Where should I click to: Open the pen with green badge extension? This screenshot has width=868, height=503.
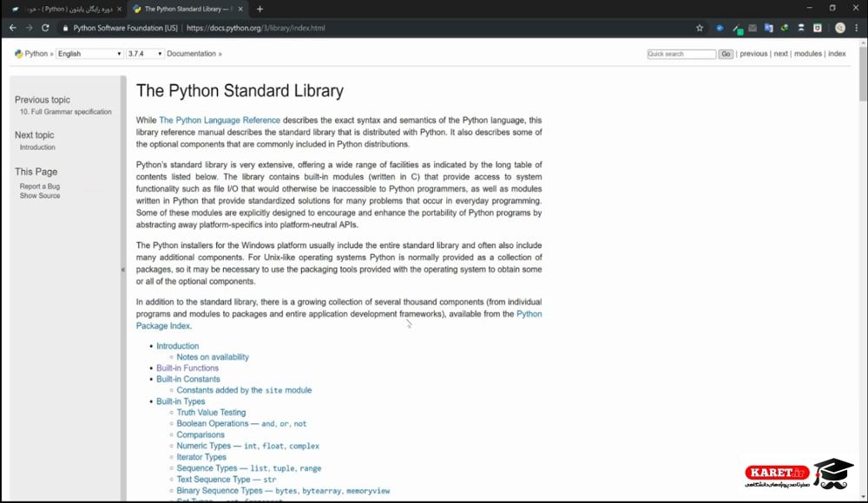[x=737, y=29]
